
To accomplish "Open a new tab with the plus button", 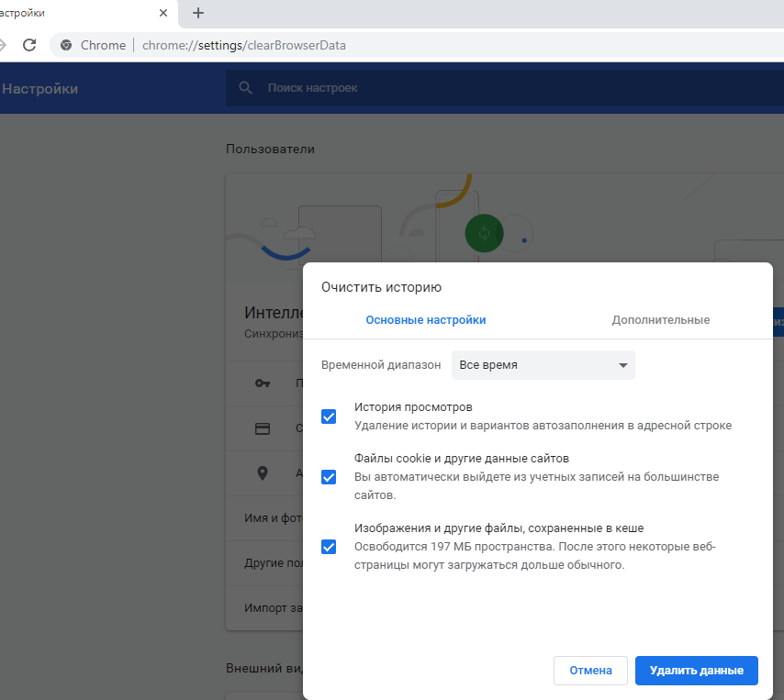I will click(198, 13).
